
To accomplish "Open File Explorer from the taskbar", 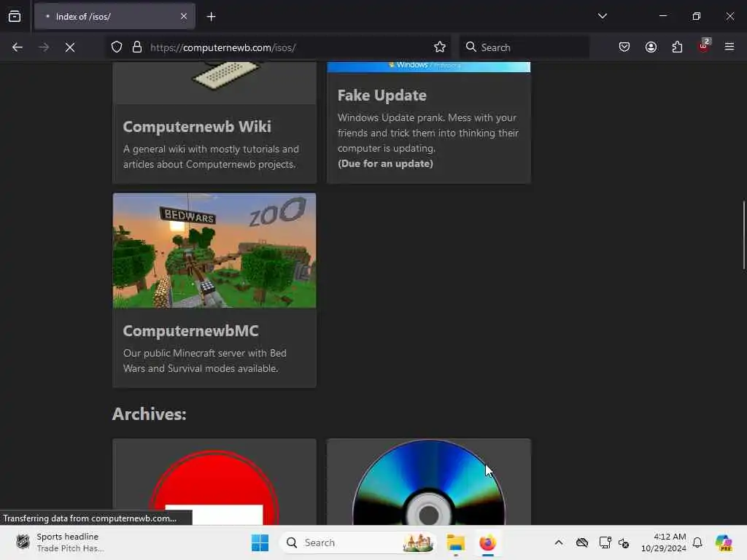I will point(455,542).
